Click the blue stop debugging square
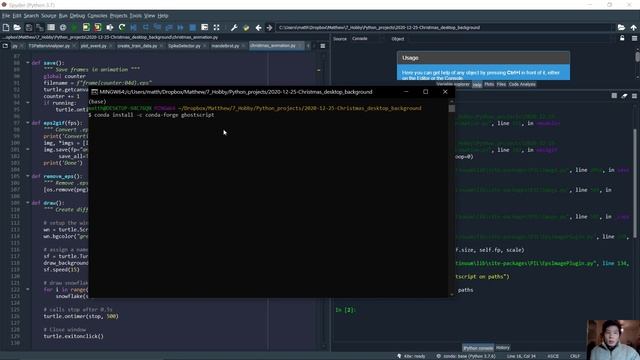640x360 pixels. (193, 27)
